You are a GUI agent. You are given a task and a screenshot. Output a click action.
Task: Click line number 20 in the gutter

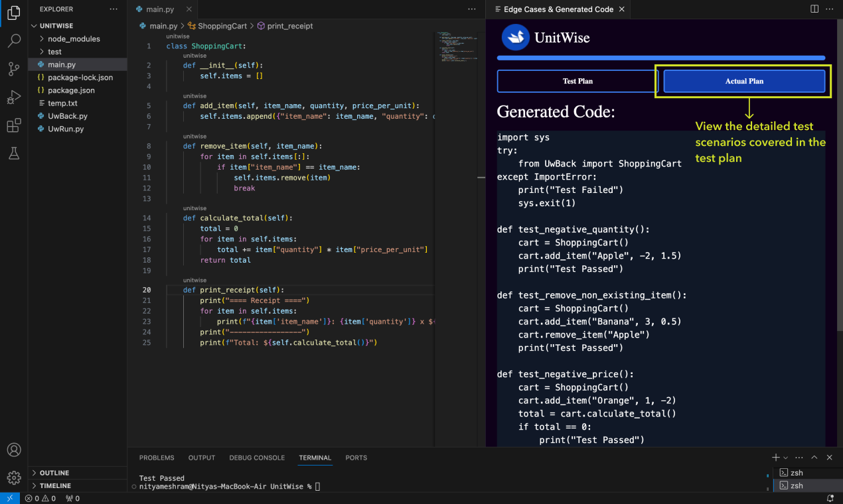[147, 290]
